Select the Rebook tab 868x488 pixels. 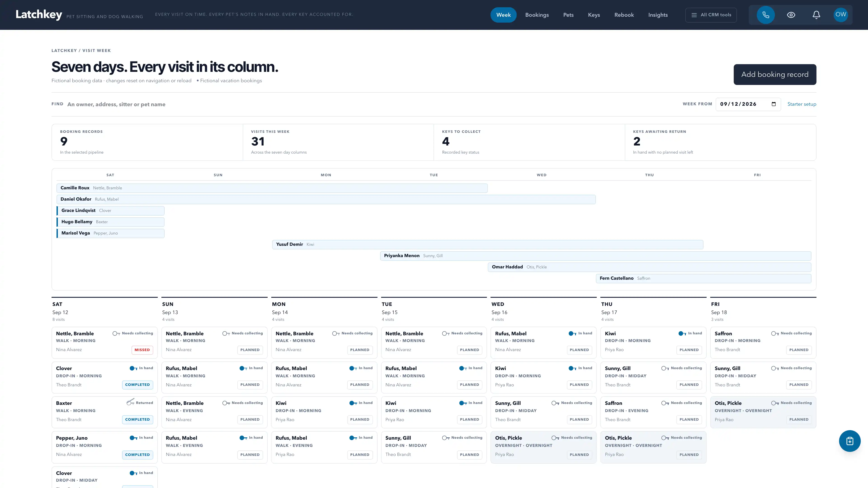(624, 15)
